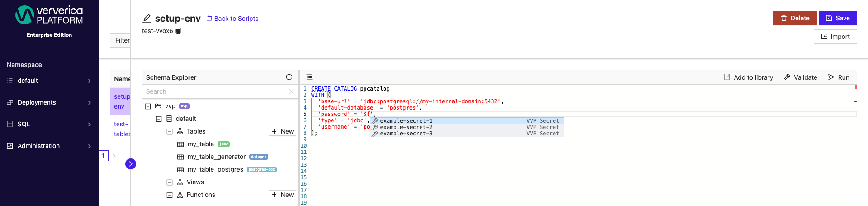868x206 pixels.
Task: Click the Deployments sidebar icon
Action: tap(10, 102)
